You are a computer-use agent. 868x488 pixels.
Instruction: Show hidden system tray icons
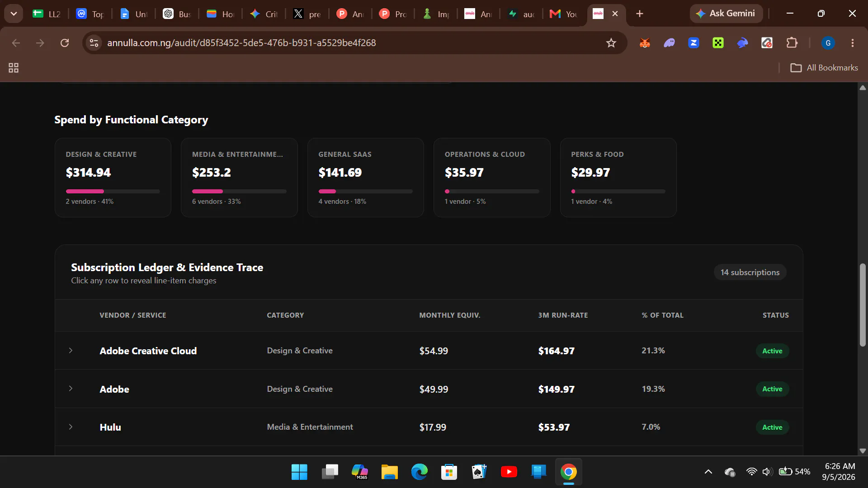pyautogui.click(x=708, y=472)
